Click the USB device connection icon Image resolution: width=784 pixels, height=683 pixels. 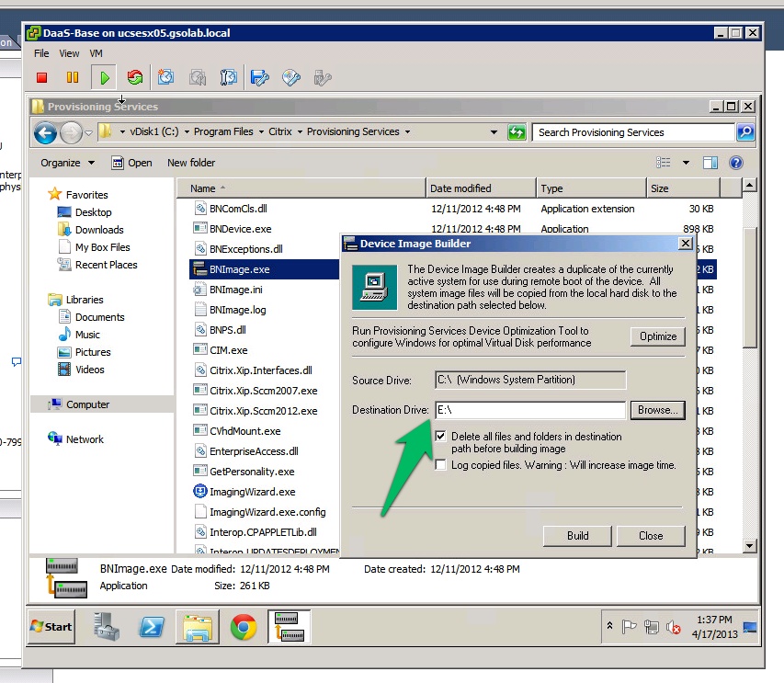[x=323, y=77]
